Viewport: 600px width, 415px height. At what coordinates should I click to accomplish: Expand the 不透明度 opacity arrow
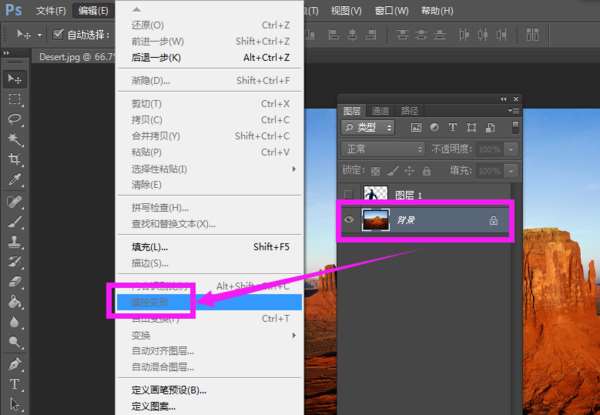(x=511, y=149)
